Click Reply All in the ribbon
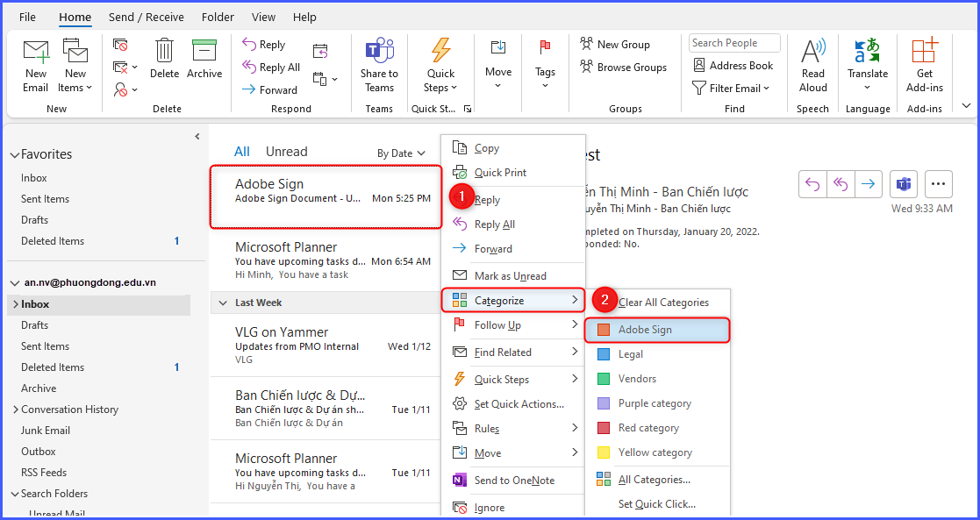 pyautogui.click(x=270, y=67)
